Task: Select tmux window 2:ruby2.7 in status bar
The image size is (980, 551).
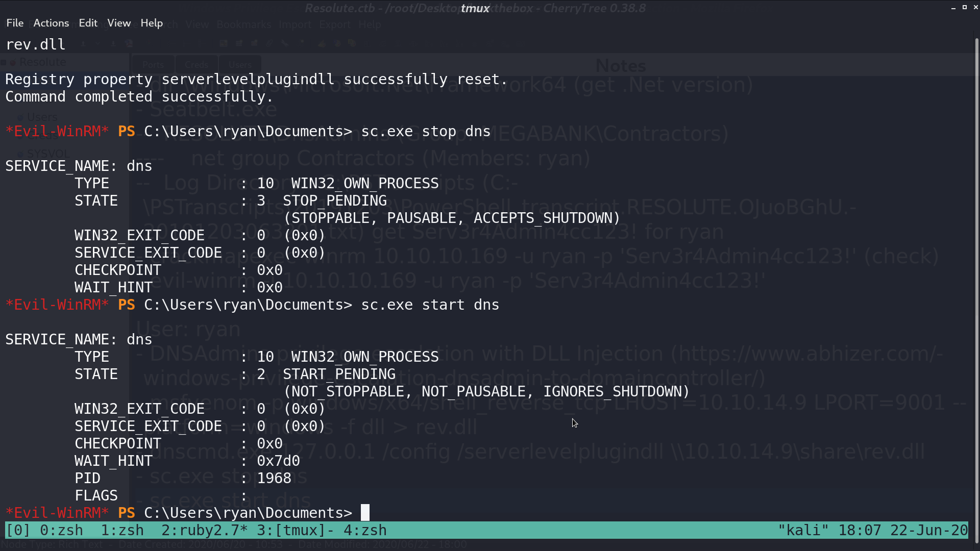Action: [x=204, y=531]
